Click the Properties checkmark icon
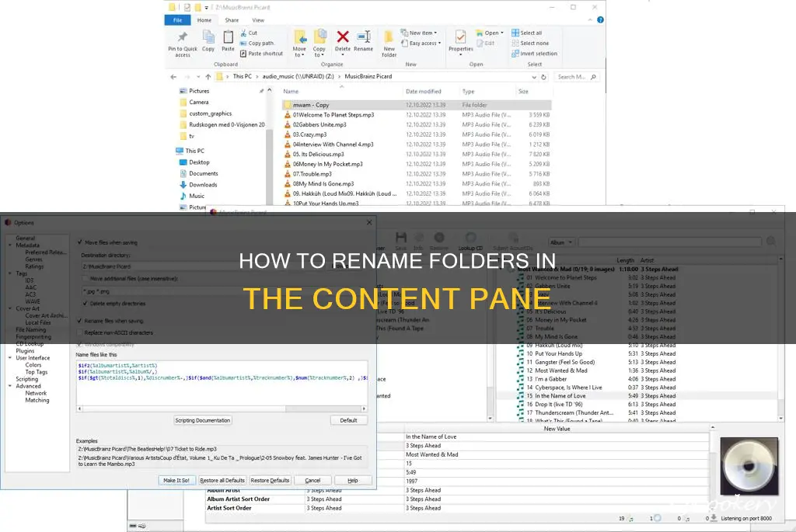 tap(460, 37)
